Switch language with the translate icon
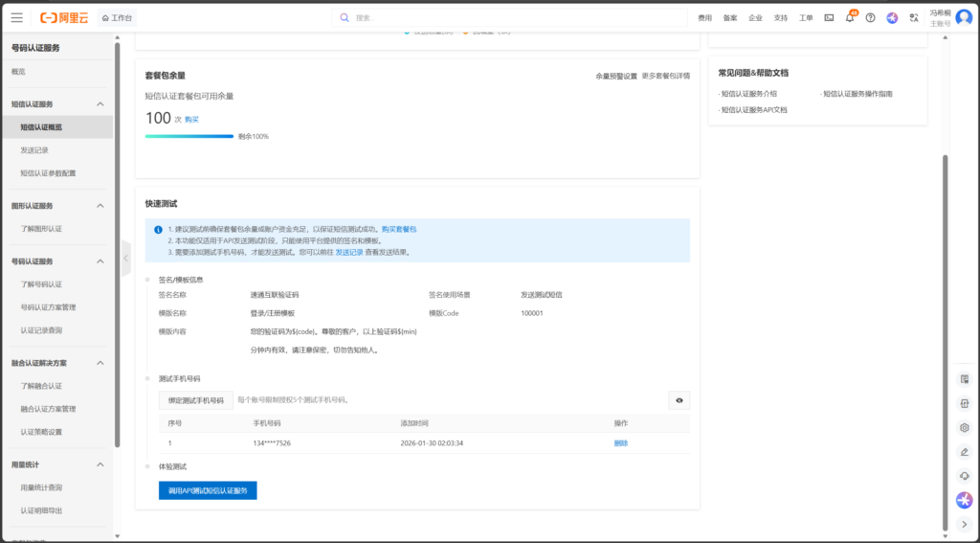This screenshot has height=543, width=980. (914, 17)
